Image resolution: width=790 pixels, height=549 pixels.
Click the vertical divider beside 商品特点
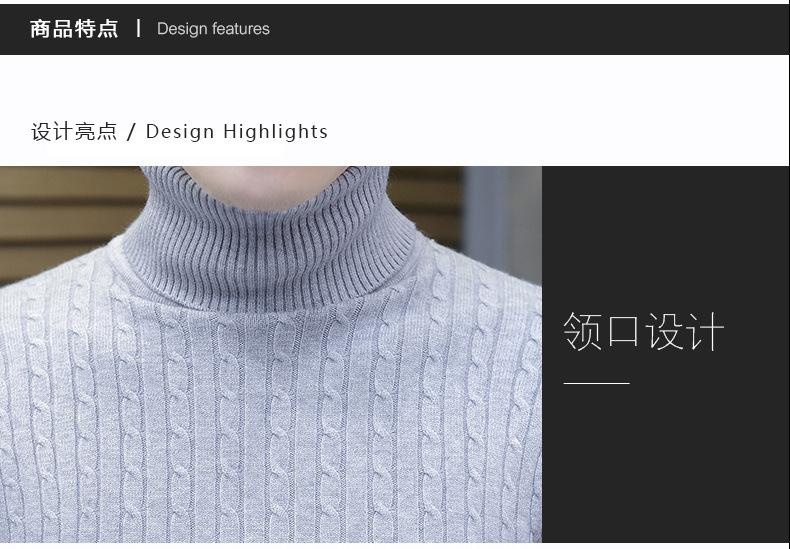coord(138,28)
